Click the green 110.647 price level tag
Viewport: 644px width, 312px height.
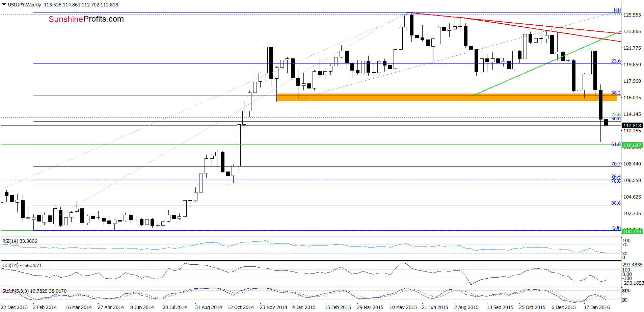pos(632,145)
